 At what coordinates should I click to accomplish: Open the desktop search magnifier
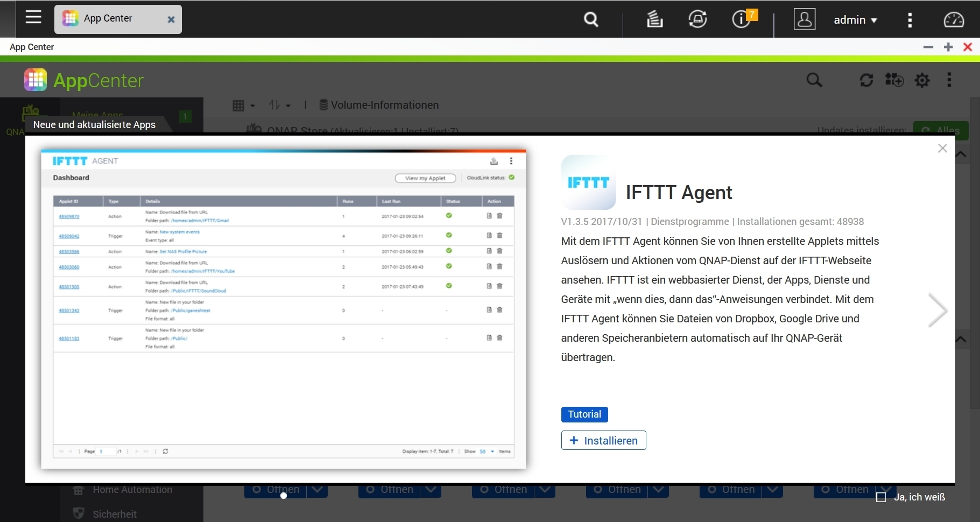click(591, 20)
